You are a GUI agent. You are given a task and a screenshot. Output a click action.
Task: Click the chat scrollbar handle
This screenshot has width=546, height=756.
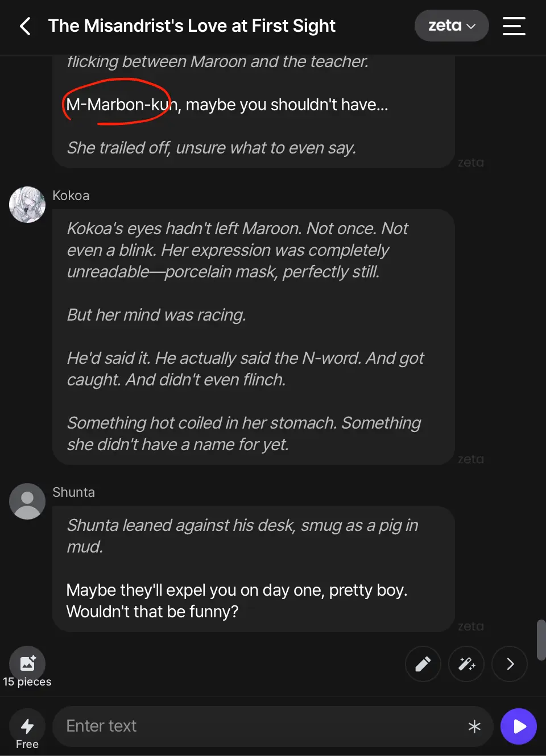pyautogui.click(x=541, y=640)
